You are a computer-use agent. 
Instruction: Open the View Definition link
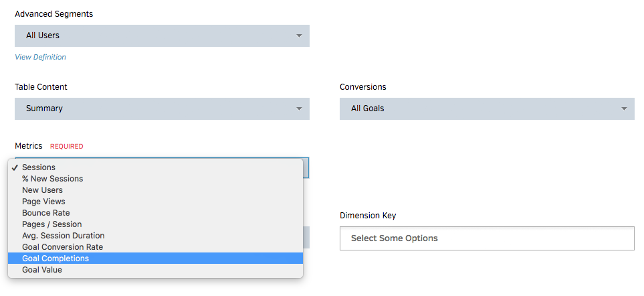40,57
